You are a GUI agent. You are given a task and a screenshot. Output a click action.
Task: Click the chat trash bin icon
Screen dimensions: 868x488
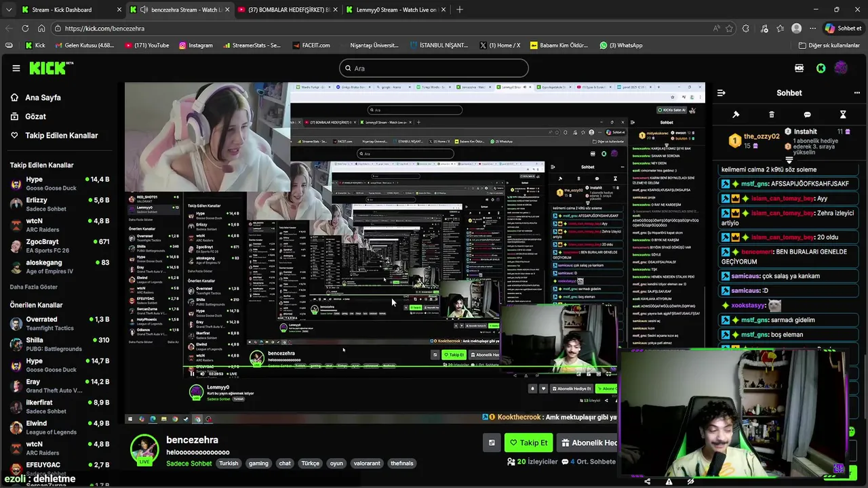click(771, 115)
